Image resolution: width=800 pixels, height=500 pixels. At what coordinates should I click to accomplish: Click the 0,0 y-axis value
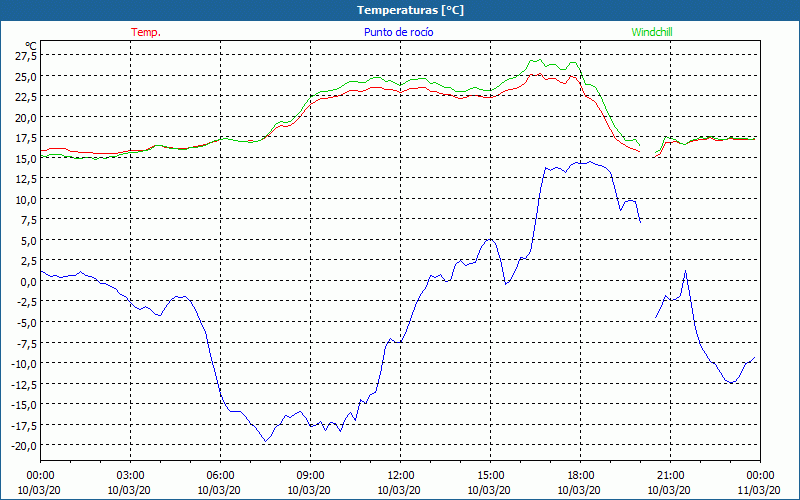click(x=28, y=282)
